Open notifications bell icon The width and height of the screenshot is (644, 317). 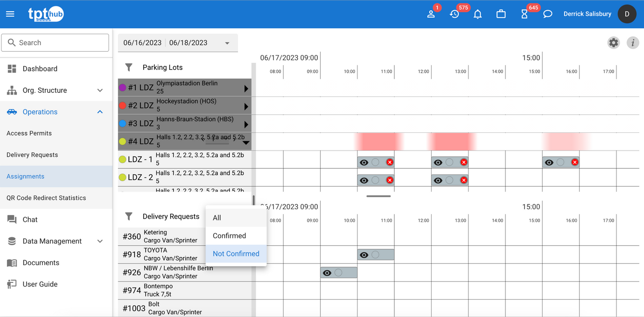(477, 14)
